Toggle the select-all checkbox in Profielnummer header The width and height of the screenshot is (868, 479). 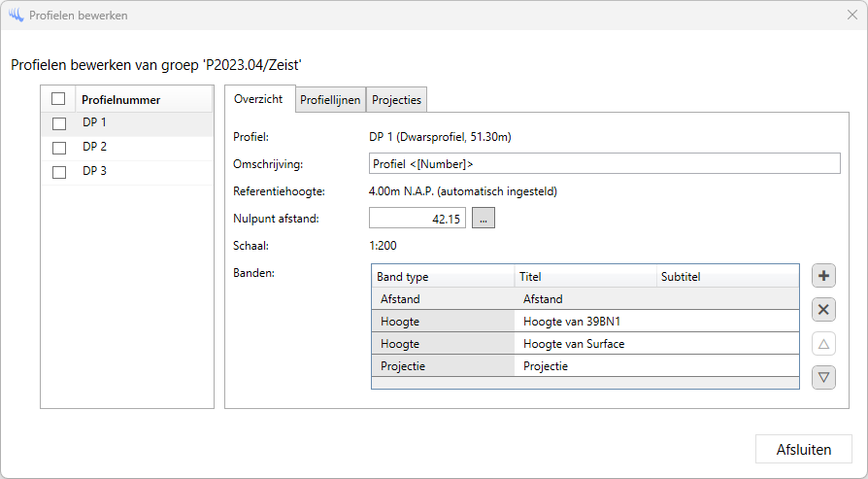pos(58,99)
